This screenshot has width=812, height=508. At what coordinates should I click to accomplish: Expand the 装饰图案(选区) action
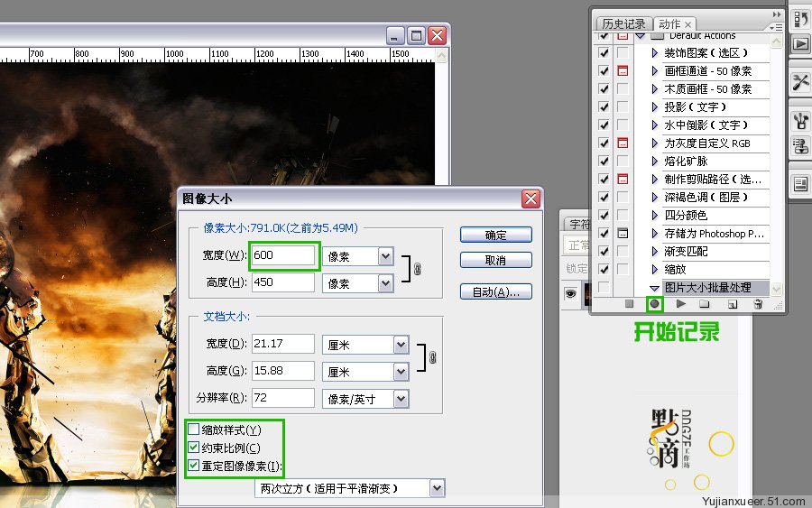click(x=655, y=53)
